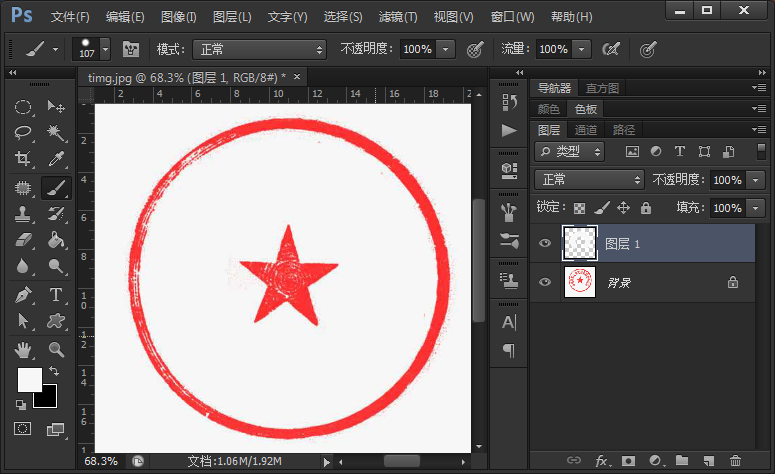Select the Crop tool
The width and height of the screenshot is (775, 474).
click(23, 158)
